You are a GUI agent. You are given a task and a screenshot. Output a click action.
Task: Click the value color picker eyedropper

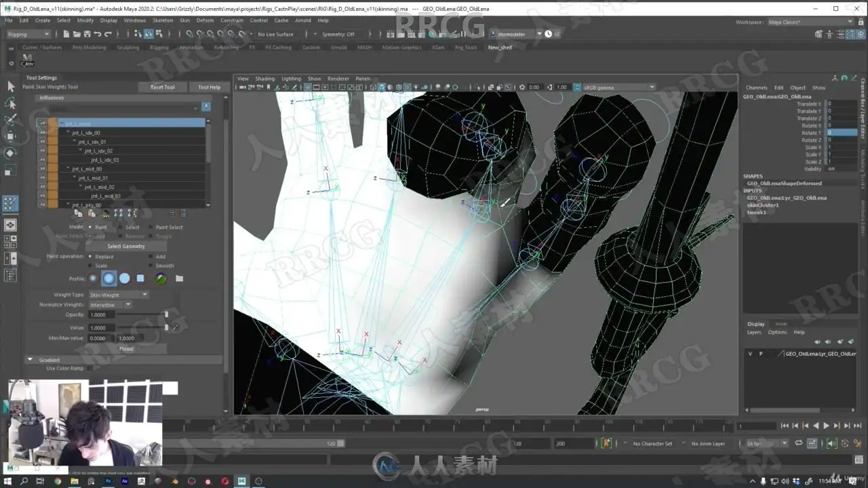(x=176, y=327)
